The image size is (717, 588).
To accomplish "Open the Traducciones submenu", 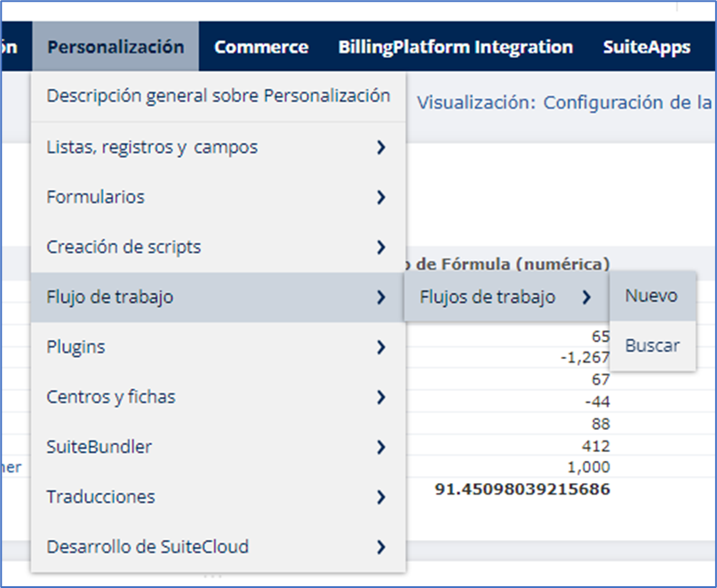I will (x=218, y=497).
